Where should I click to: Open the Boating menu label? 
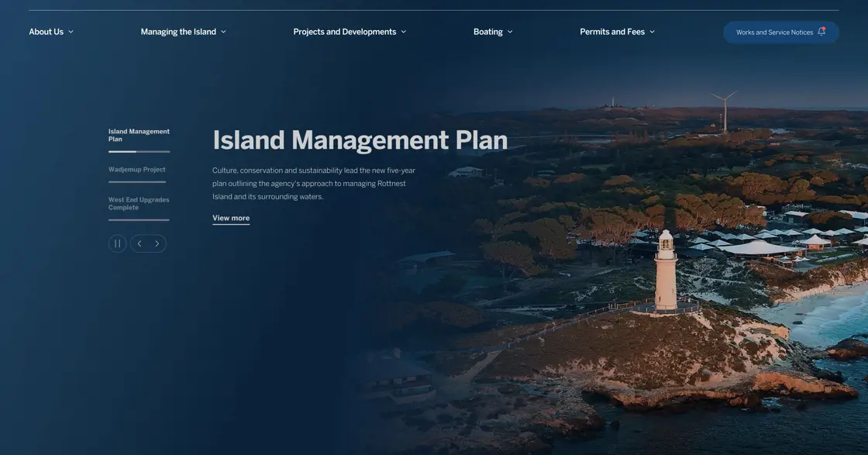pyautogui.click(x=487, y=32)
